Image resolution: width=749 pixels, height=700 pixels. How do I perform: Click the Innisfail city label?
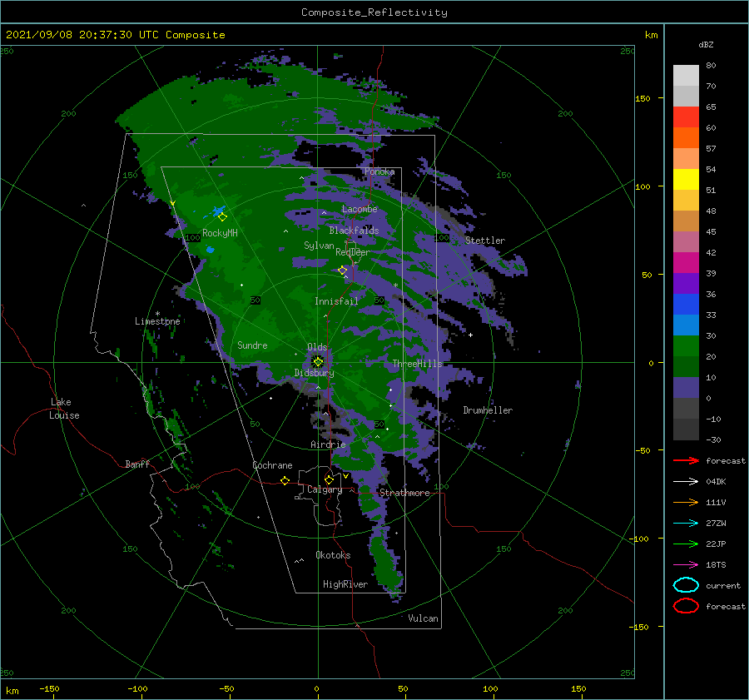coord(336,301)
